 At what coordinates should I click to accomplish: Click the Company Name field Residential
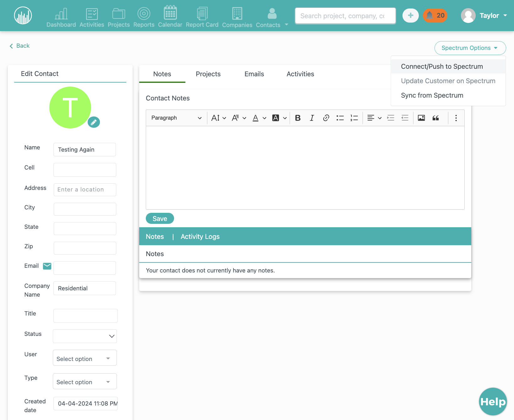pyautogui.click(x=85, y=288)
